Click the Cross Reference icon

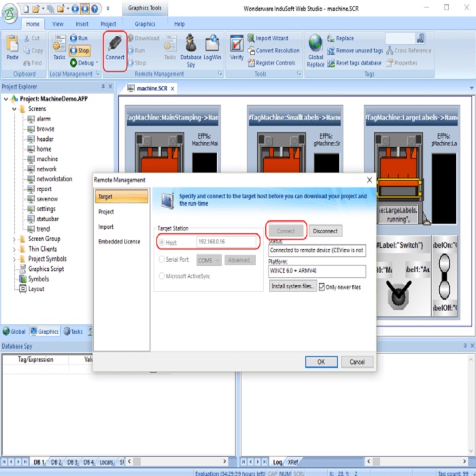(x=390, y=51)
